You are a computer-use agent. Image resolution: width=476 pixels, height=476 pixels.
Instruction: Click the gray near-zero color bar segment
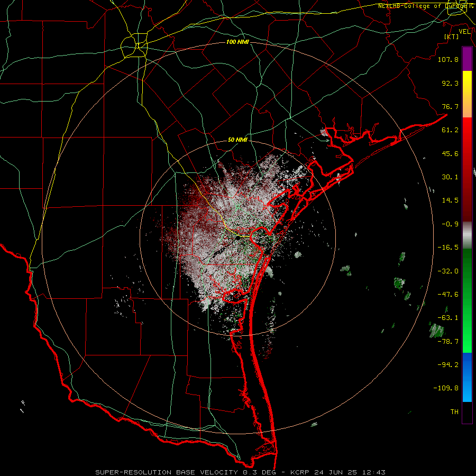tap(467, 235)
